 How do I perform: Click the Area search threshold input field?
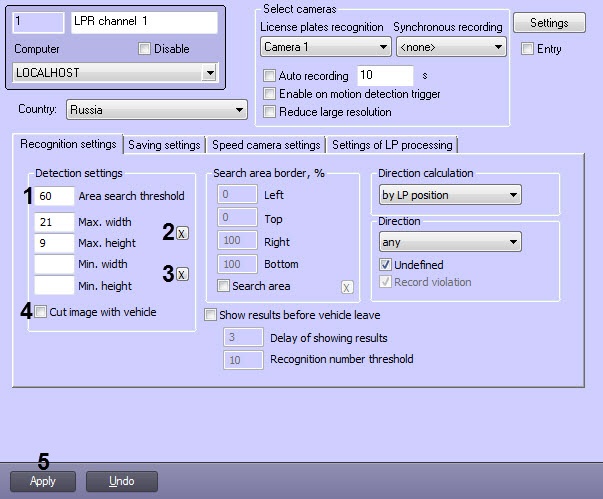click(54, 196)
